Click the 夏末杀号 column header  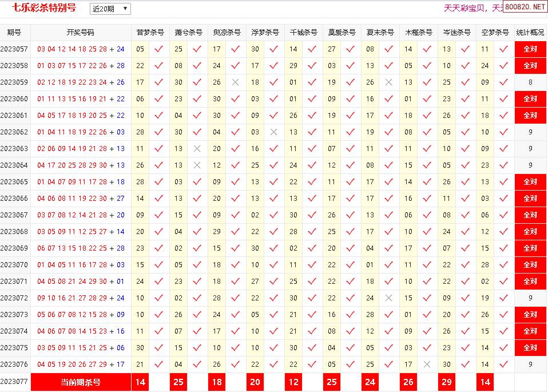[x=380, y=33]
